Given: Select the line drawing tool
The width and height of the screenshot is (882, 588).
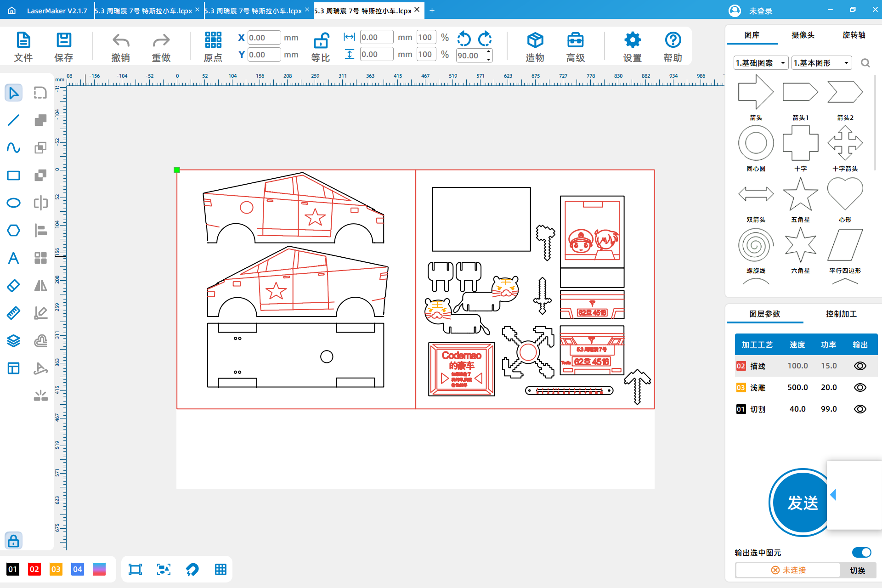Looking at the screenshot, I should click(13, 120).
